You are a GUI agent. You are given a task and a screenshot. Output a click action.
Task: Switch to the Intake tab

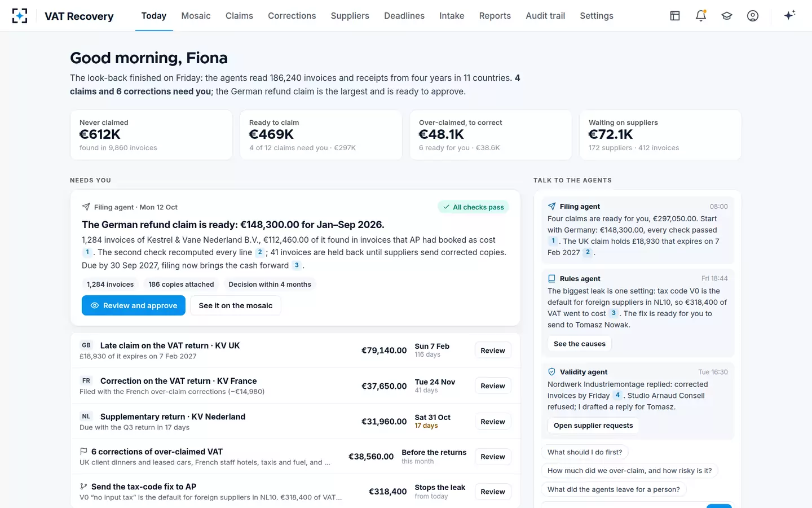[x=452, y=16]
